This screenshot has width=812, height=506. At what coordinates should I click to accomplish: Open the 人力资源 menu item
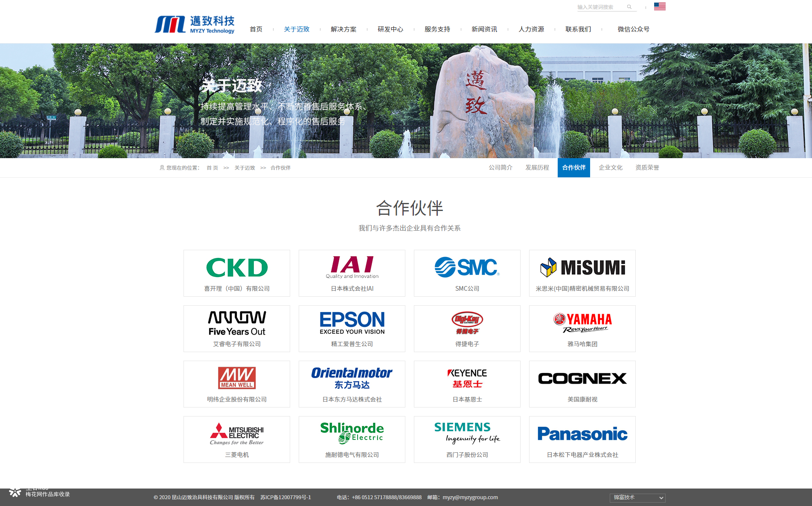(x=531, y=29)
